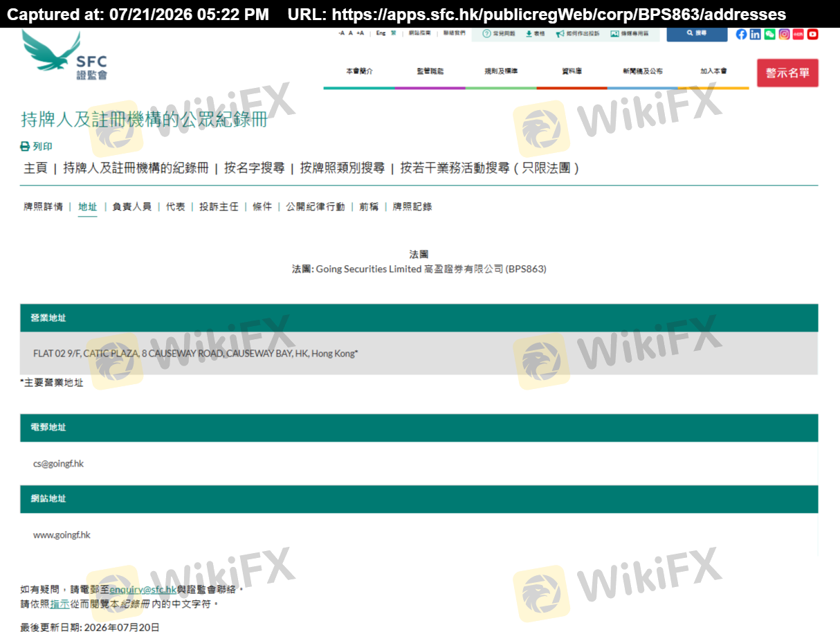Open the SFC Instagram icon
The width and height of the screenshot is (840, 641).
[x=784, y=34]
